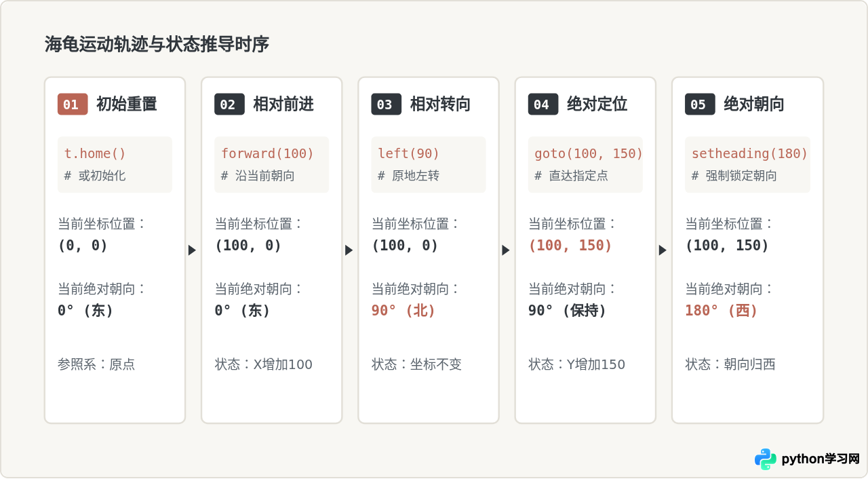Click the 状态：朝向归西 text
The height and width of the screenshot is (479, 868).
coord(730,364)
